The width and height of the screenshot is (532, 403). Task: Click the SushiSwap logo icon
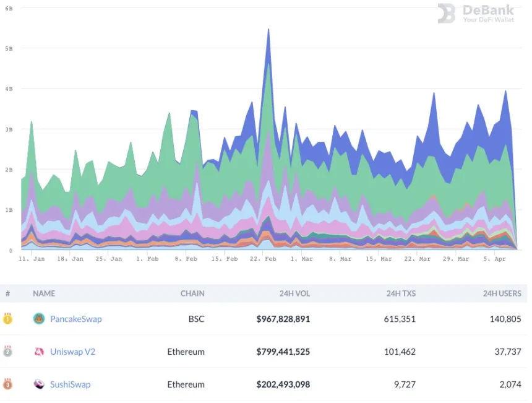[39, 384]
